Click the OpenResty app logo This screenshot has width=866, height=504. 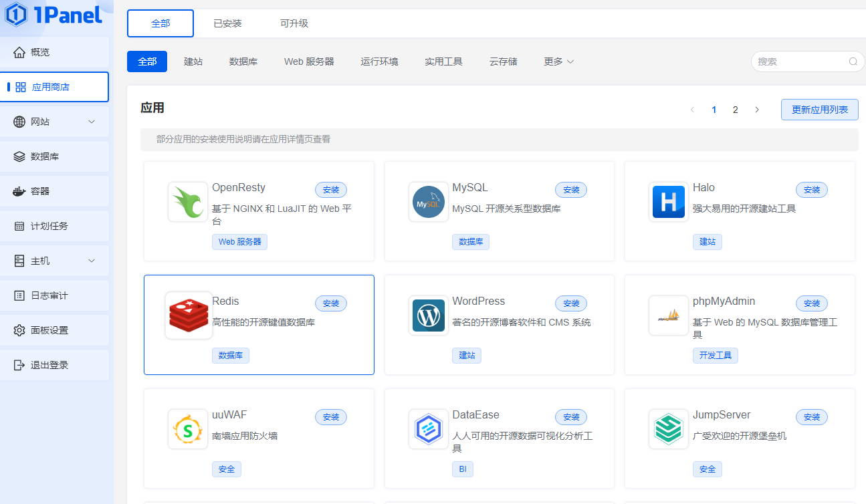click(x=188, y=202)
